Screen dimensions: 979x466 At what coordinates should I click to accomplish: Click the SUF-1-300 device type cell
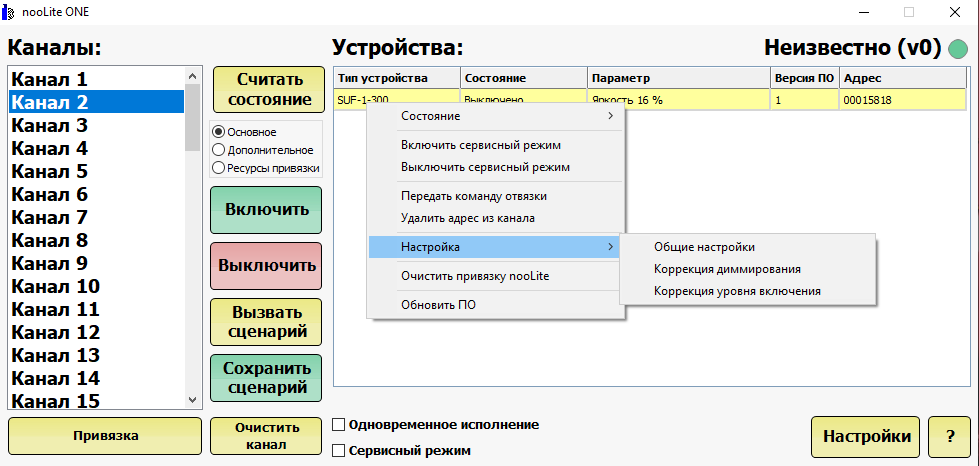(397, 99)
